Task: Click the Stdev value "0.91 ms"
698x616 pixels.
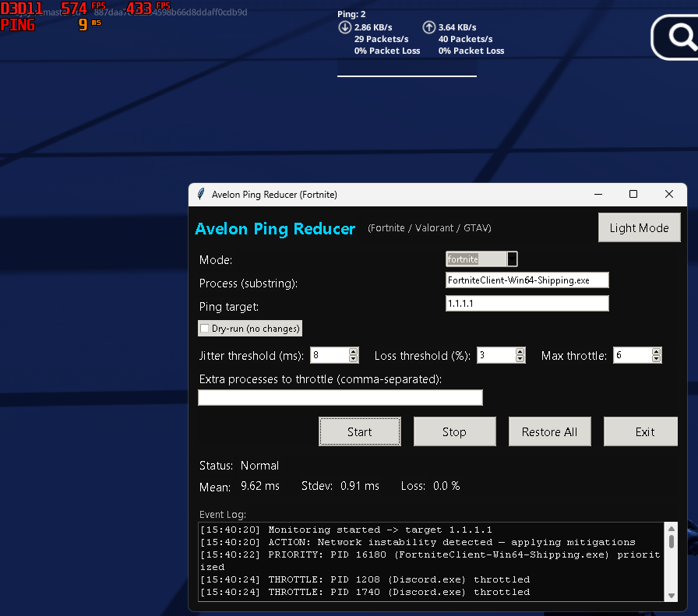Action: click(x=360, y=486)
